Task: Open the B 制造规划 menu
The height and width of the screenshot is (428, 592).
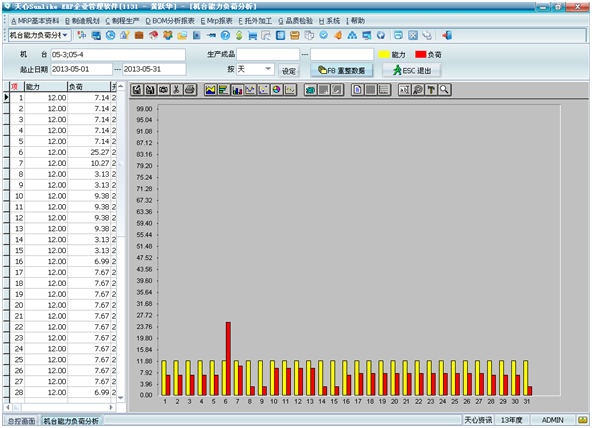Action: click(82, 21)
